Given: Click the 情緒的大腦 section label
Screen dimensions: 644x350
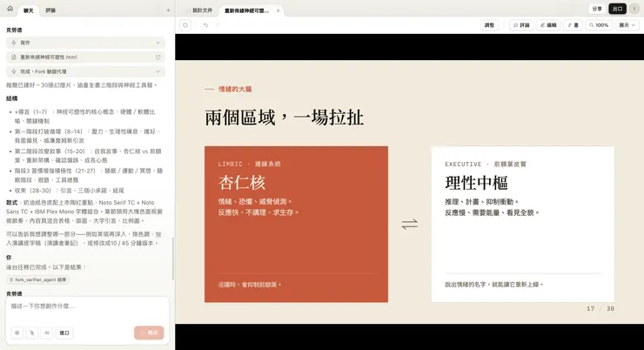Looking at the screenshot, I should pos(235,89).
